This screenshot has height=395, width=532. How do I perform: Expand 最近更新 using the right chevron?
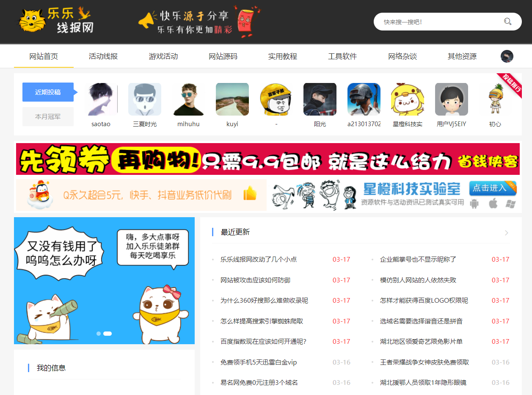507,232
